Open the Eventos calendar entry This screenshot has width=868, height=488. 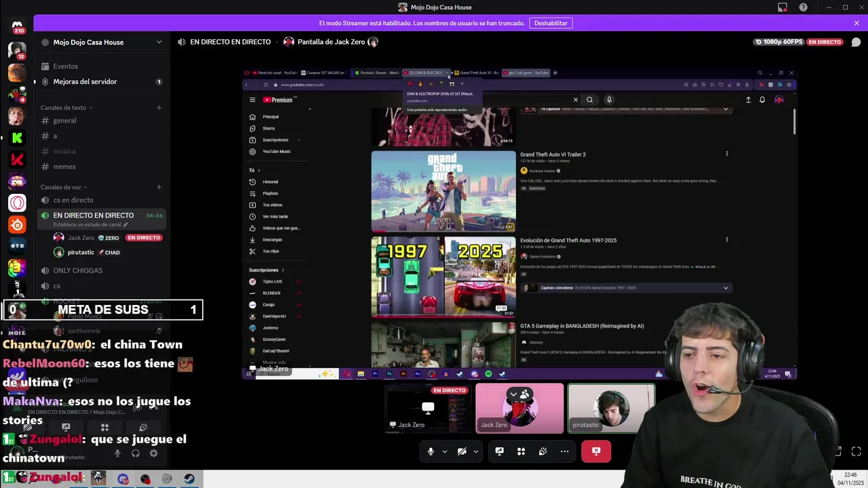[x=102, y=66]
